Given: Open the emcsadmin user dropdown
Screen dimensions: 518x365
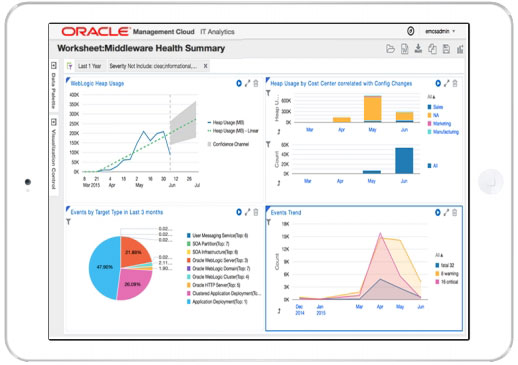Looking at the screenshot, I should tap(440, 31).
